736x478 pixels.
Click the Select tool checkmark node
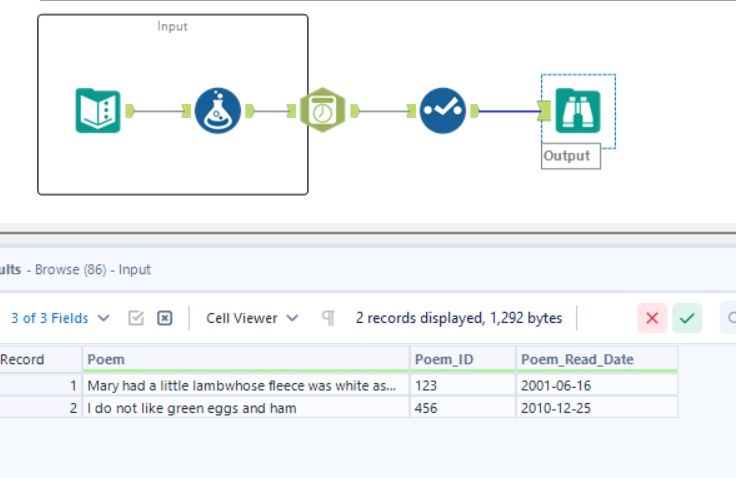(442, 111)
